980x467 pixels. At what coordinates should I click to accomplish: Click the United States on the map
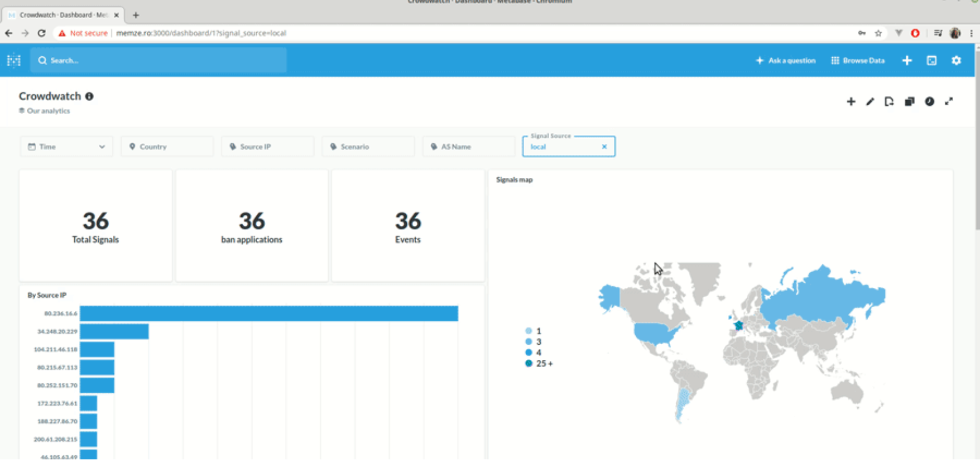click(x=654, y=332)
